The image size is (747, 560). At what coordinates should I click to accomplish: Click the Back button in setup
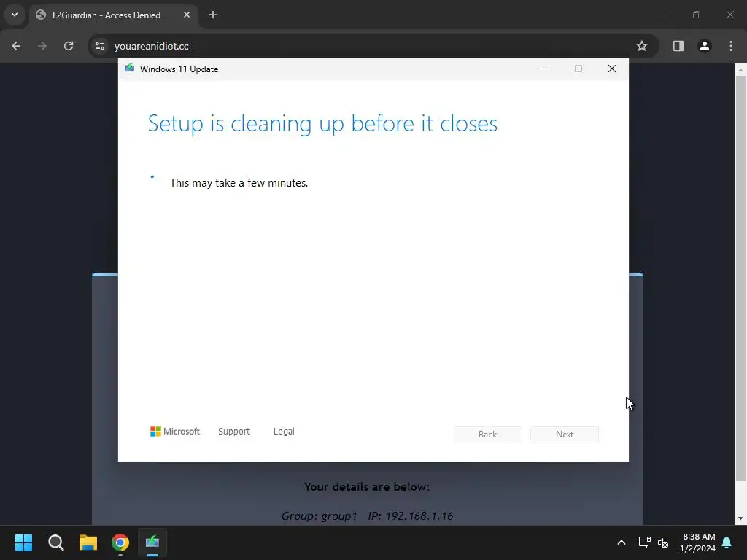click(487, 435)
